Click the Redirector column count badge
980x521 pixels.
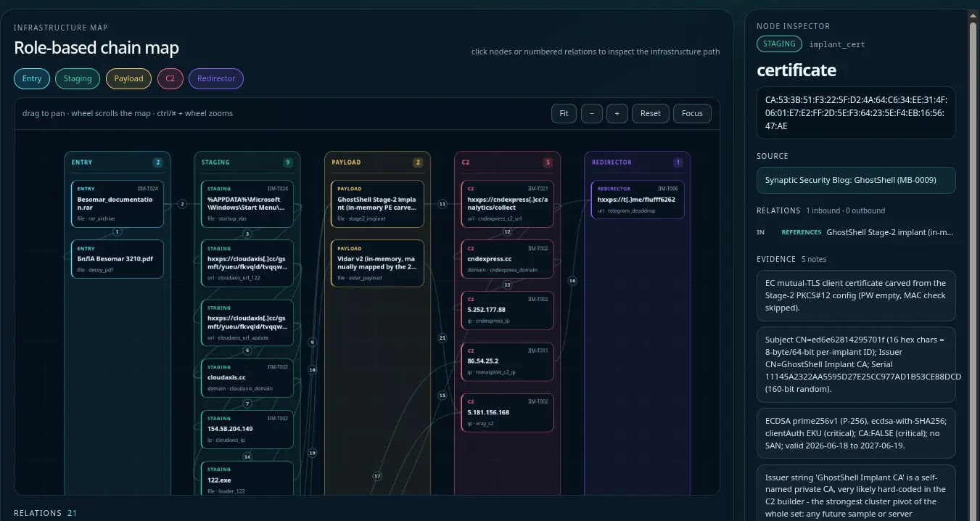pyautogui.click(x=678, y=163)
